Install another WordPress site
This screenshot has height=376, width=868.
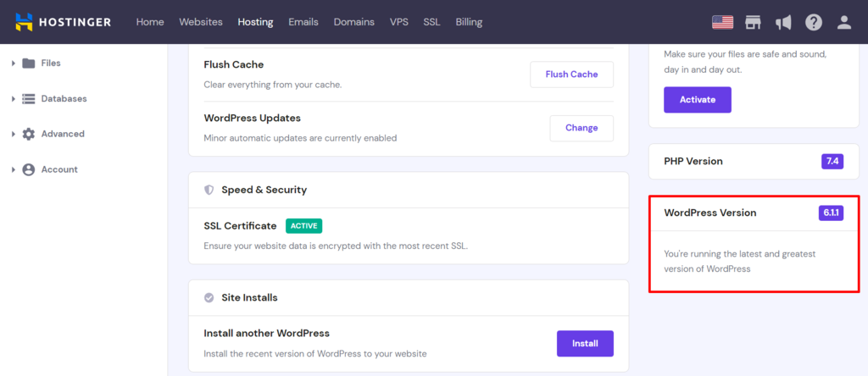tap(585, 344)
